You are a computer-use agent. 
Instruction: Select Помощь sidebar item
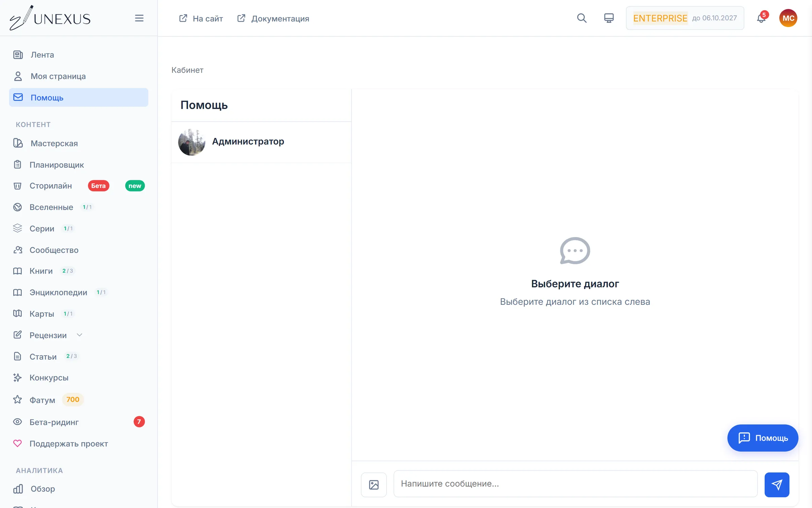click(78, 98)
